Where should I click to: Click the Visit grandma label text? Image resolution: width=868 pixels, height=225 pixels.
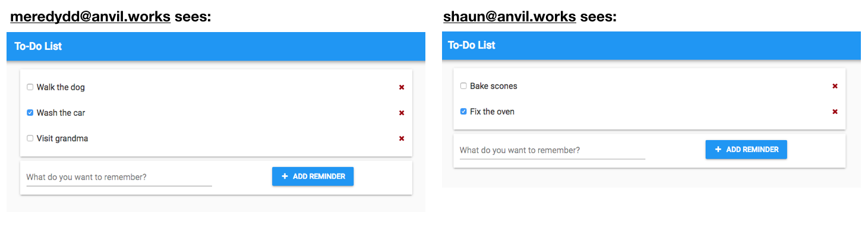tap(62, 138)
